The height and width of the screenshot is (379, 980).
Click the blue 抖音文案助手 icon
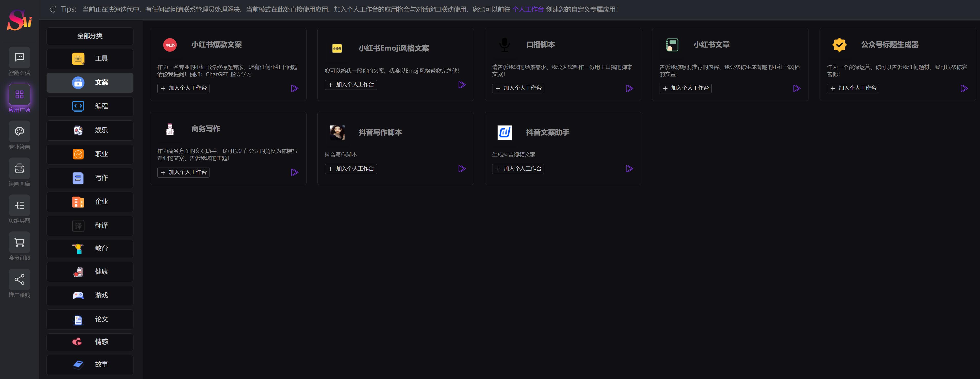tap(505, 133)
